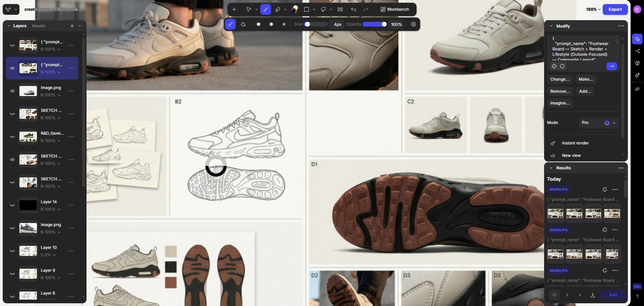
Task: Switch to the Assets tab
Action: (x=39, y=26)
